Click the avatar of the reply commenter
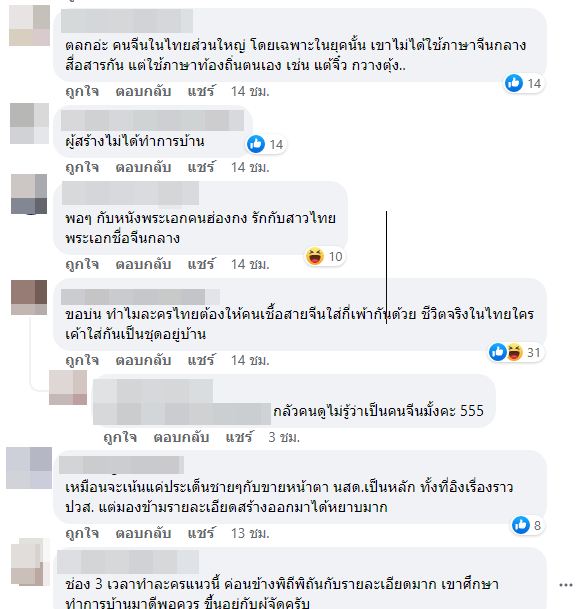The width and height of the screenshot is (588, 609). [x=68, y=387]
